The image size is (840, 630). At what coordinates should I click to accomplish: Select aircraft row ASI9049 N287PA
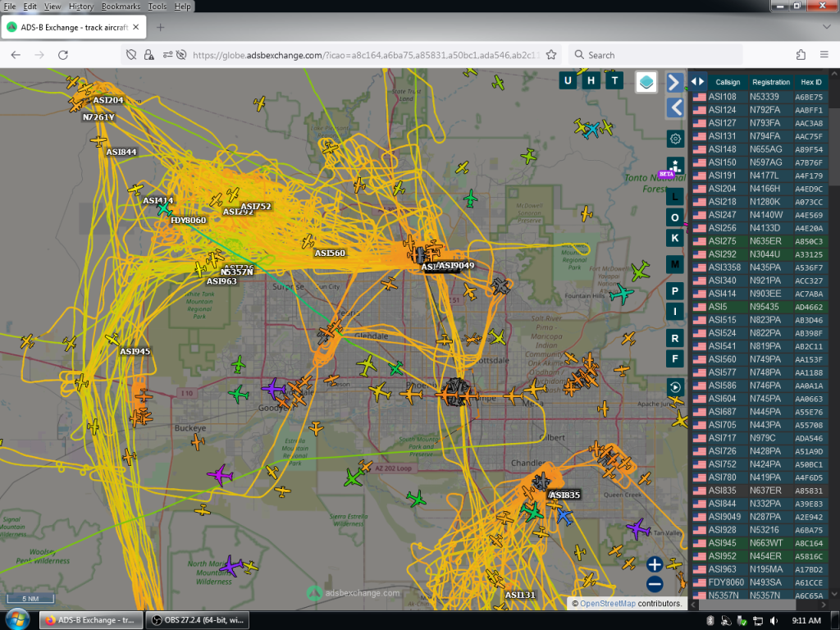pyautogui.click(x=760, y=517)
